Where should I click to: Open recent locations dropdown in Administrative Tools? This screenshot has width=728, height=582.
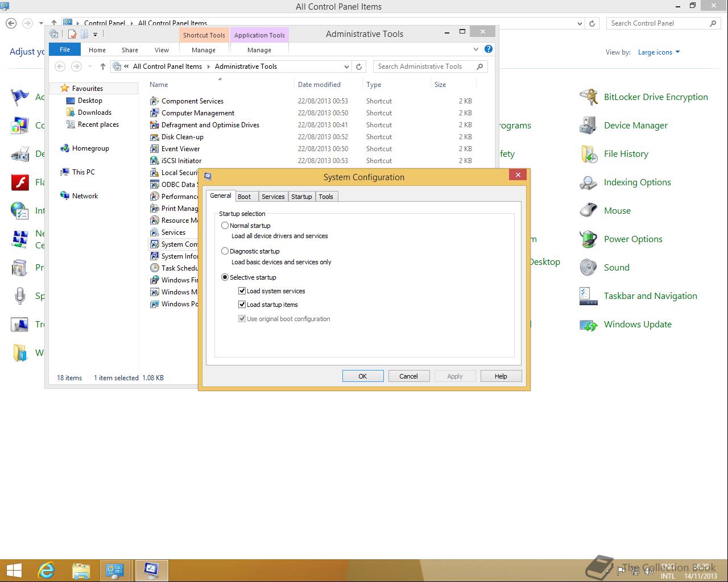coord(90,66)
